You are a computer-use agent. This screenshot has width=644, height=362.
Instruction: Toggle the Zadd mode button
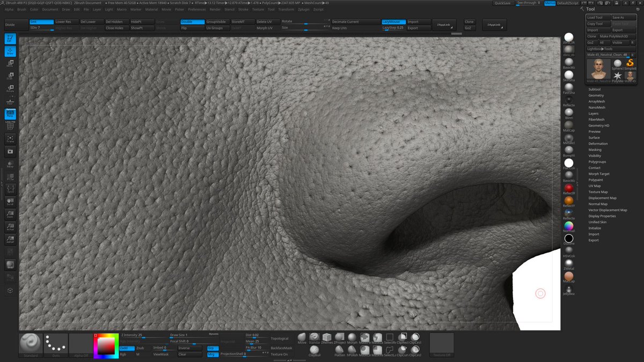click(127, 348)
